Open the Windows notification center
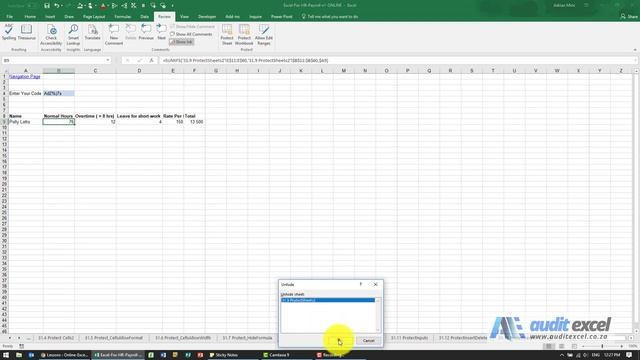Image resolution: width=640 pixels, height=360 pixels. point(629,355)
